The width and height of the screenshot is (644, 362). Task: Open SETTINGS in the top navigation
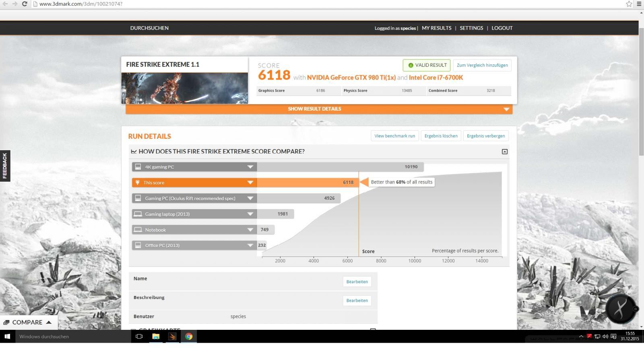(471, 28)
